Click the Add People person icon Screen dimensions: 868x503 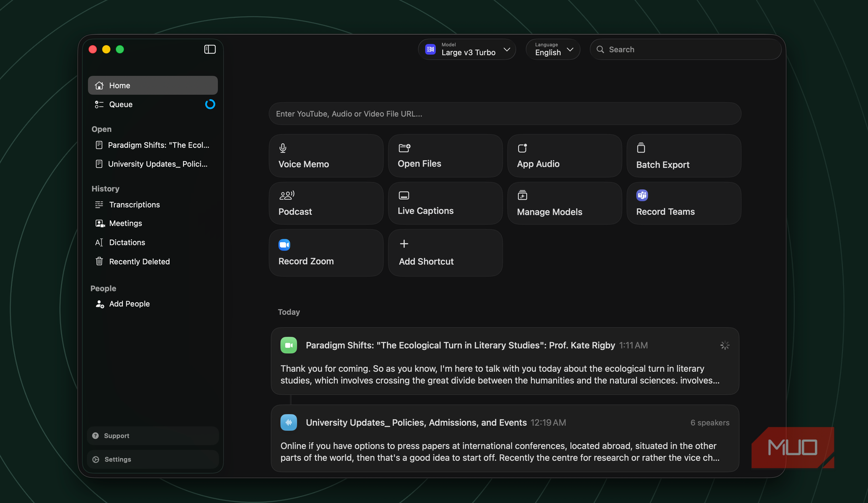point(99,304)
